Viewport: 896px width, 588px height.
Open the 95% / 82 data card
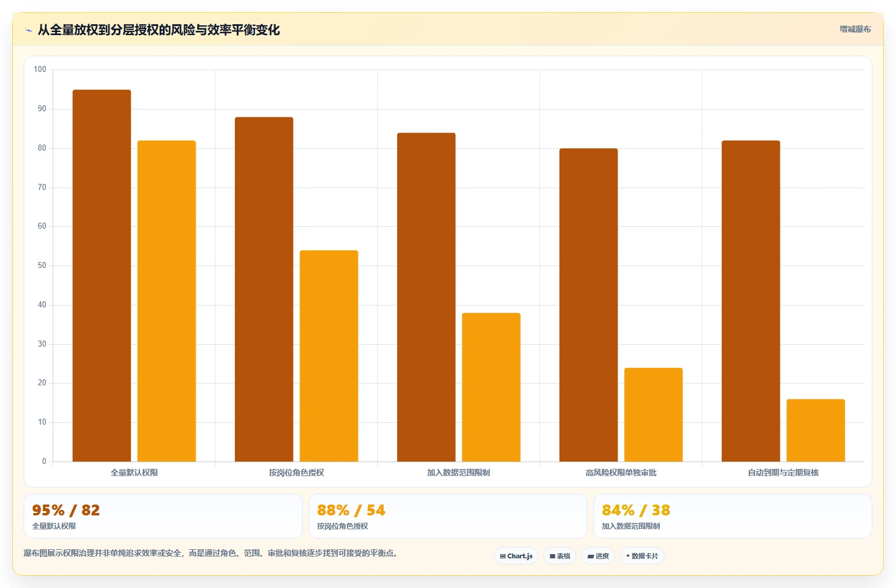(163, 516)
